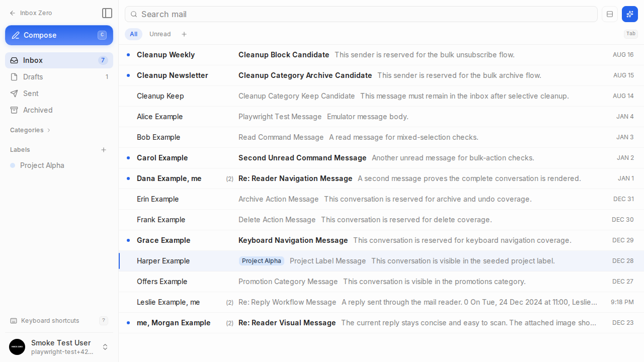Go back via the Inbox Zero arrow
The height and width of the screenshot is (362, 644).
(x=31, y=13)
